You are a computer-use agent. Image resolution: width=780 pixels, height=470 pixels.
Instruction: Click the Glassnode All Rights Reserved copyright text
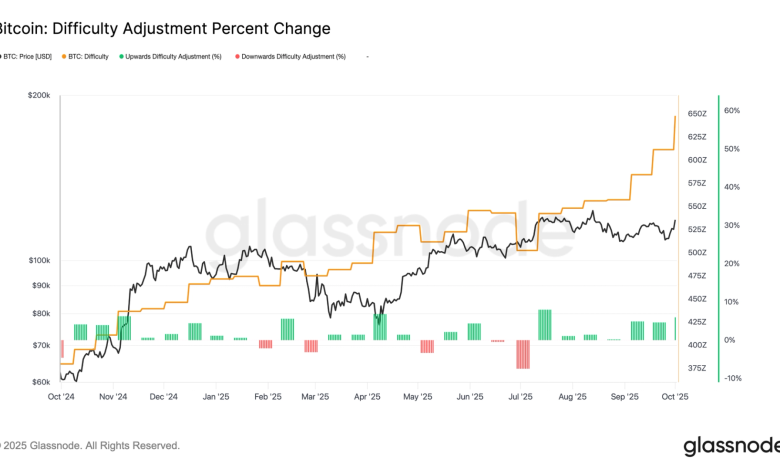pyautogui.click(x=90, y=445)
